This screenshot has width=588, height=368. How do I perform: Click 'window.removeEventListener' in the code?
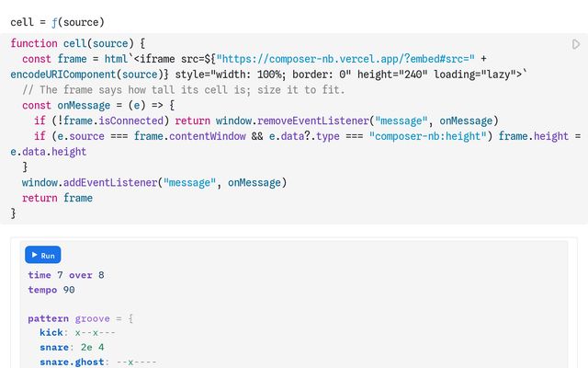point(292,121)
